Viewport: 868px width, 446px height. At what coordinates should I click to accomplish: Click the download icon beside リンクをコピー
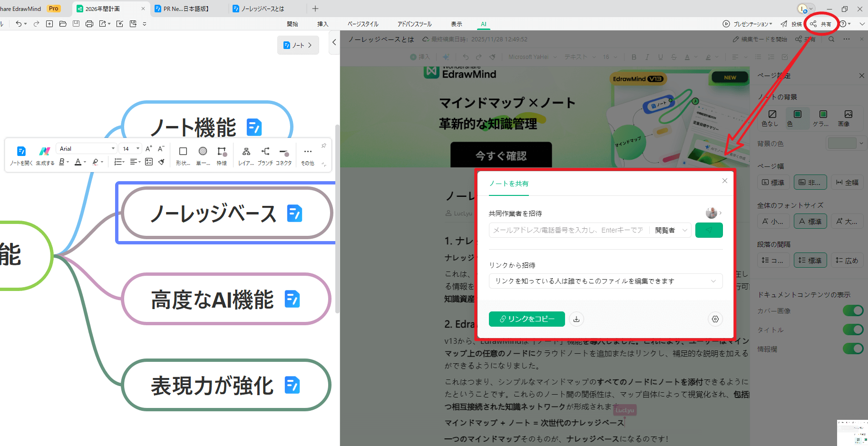(x=576, y=319)
